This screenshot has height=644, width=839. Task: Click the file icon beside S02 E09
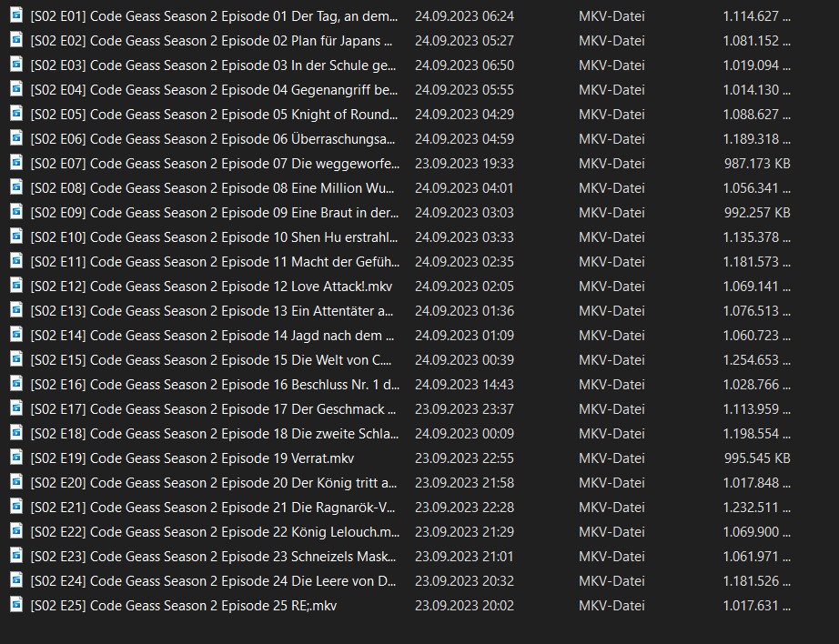(15, 212)
